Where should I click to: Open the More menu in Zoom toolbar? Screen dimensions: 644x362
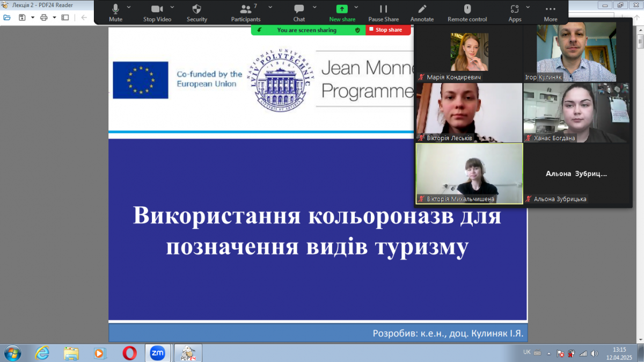(x=550, y=9)
